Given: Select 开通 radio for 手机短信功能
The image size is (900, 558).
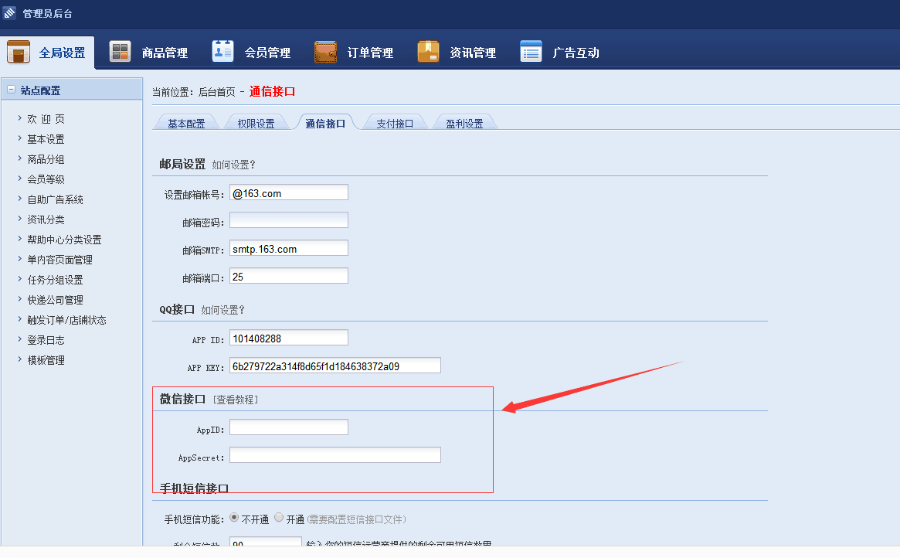Looking at the screenshot, I should [x=279, y=517].
